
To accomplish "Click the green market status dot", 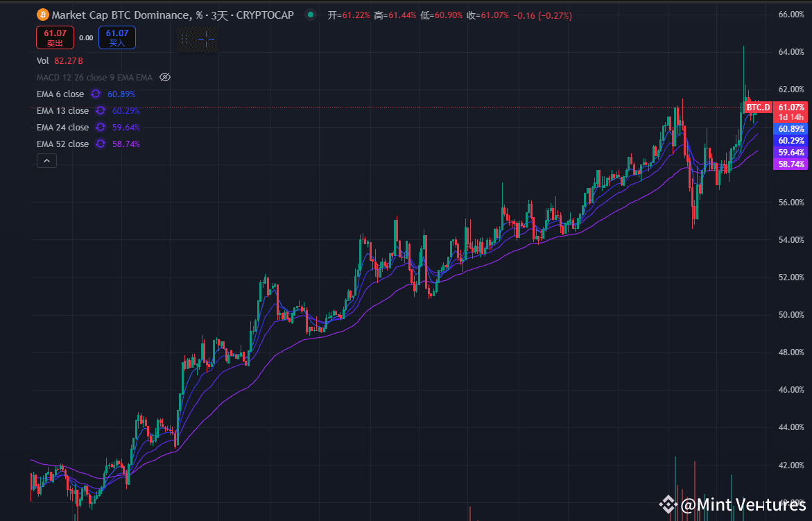I will point(310,15).
